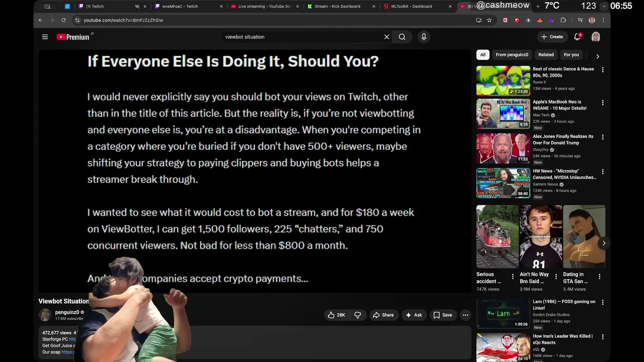This screenshot has width=644, height=362.
Task: Open the video player area
Action: [x=255, y=171]
